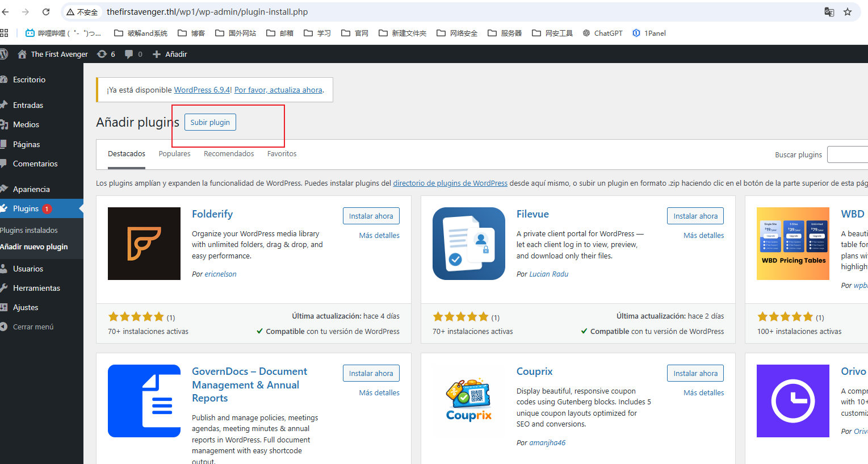Click the browser address bar URL
This screenshot has width=868, height=464.
207,12
